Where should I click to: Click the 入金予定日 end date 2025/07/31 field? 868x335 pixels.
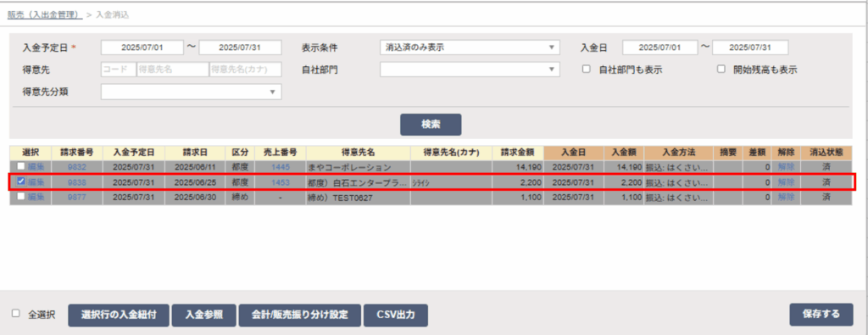(x=240, y=47)
